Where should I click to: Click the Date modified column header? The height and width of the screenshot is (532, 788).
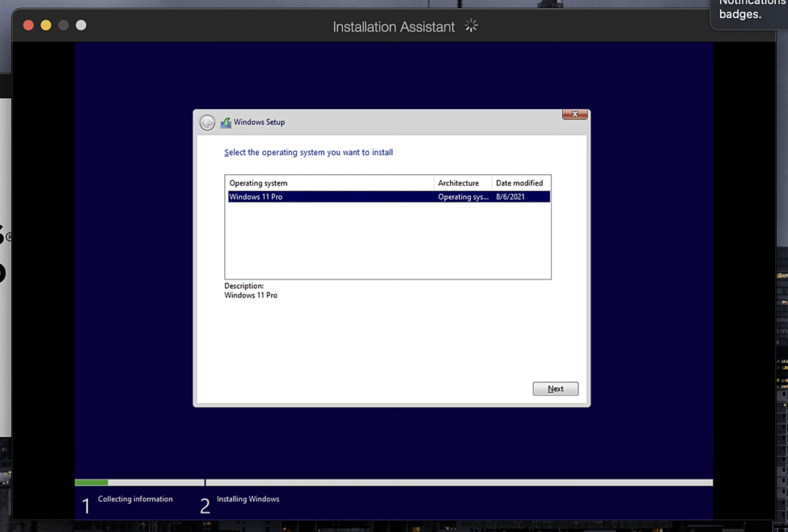(x=521, y=183)
